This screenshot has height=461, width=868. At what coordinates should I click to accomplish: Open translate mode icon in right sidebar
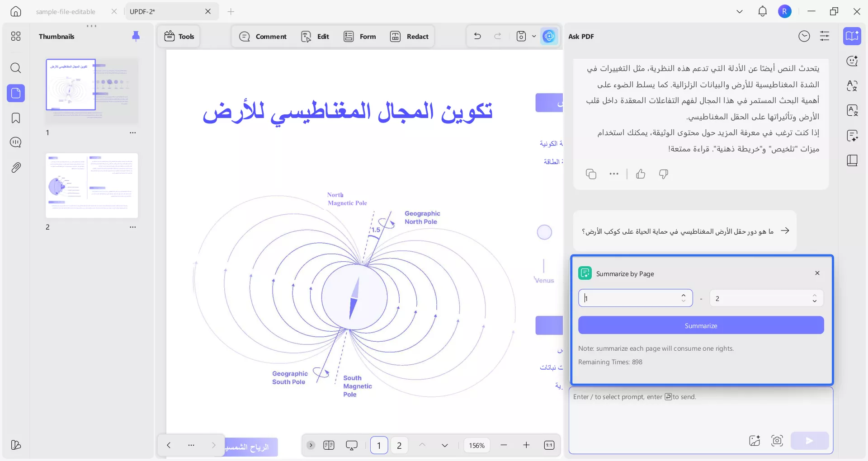pos(852,86)
